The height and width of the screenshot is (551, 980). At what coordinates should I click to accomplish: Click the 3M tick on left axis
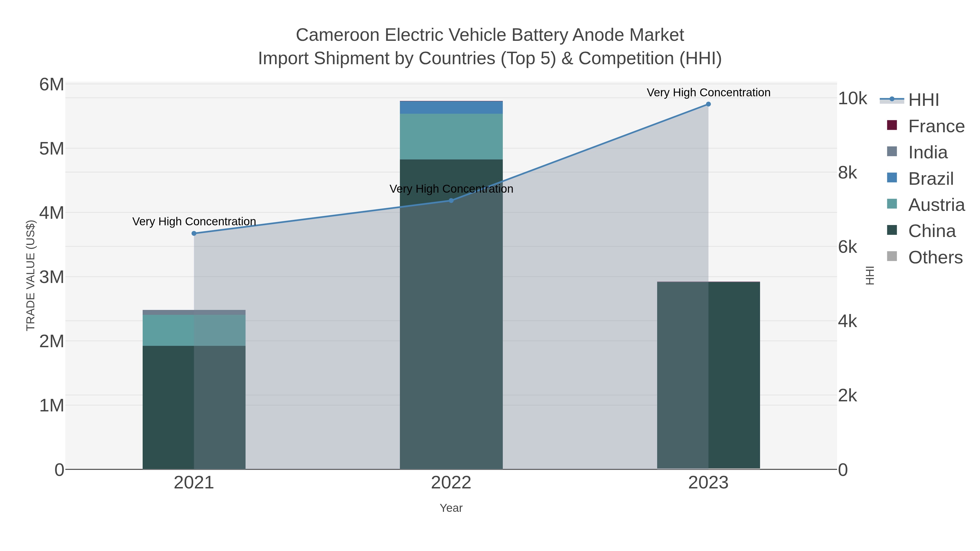coord(52,277)
